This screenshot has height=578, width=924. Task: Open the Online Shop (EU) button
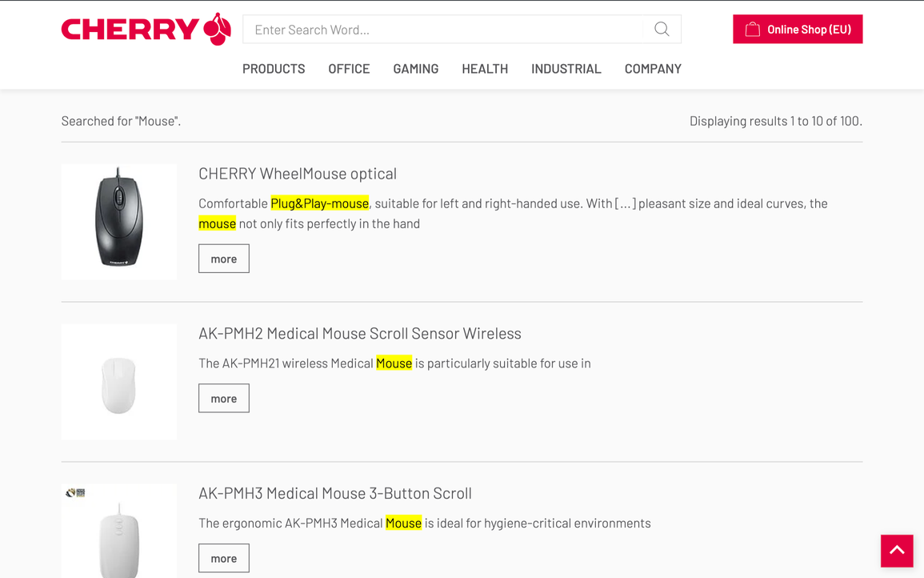pyautogui.click(x=797, y=30)
